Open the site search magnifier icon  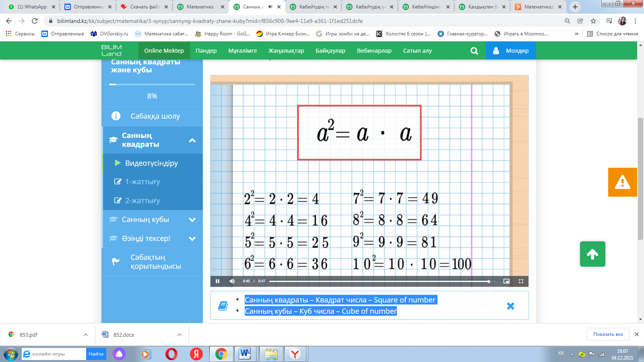474,51
